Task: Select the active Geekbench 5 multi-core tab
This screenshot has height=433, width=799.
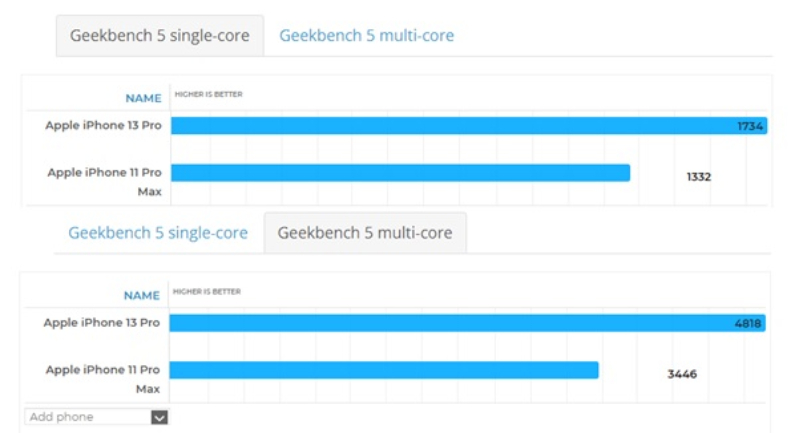Action: point(365,233)
